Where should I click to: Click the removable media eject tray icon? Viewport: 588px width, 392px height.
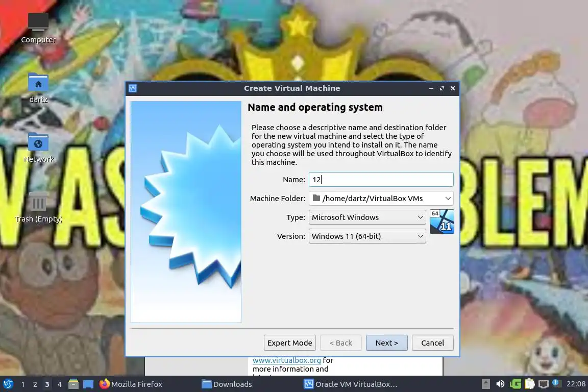pyautogui.click(x=485, y=384)
